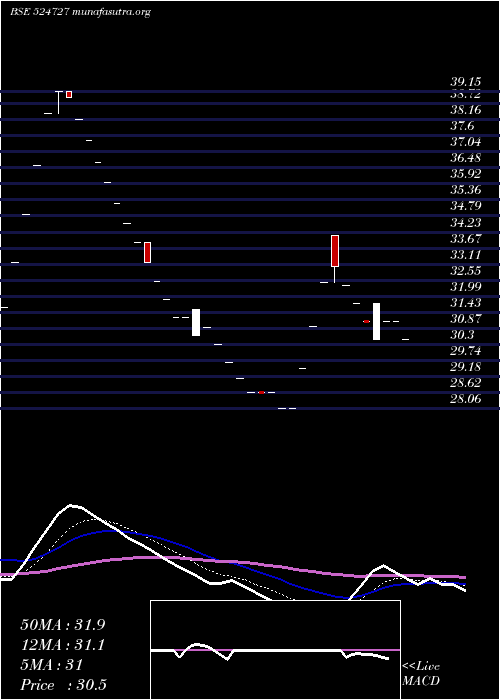Click the 12MA : 31.1 readout
The height and width of the screenshot is (700, 500).
[63, 645]
